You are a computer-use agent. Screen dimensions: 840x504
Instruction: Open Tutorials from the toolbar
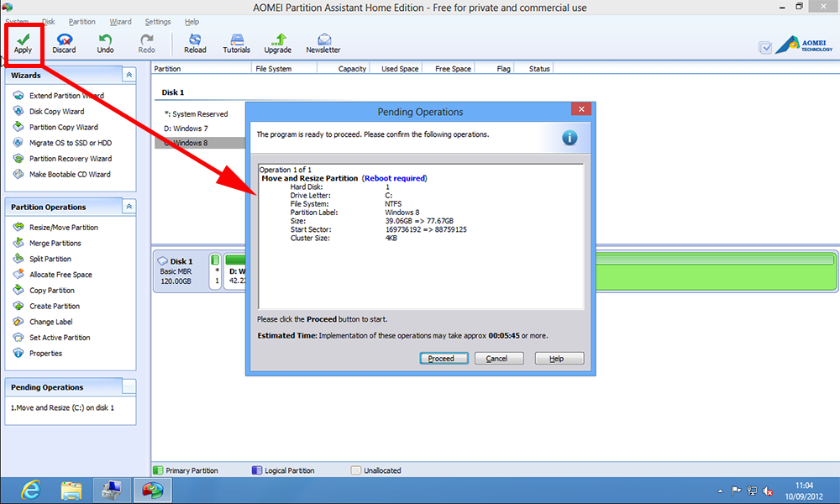[236, 43]
